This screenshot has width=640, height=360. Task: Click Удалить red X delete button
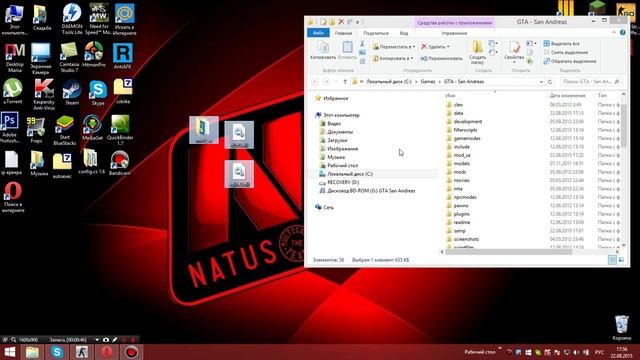436,47
